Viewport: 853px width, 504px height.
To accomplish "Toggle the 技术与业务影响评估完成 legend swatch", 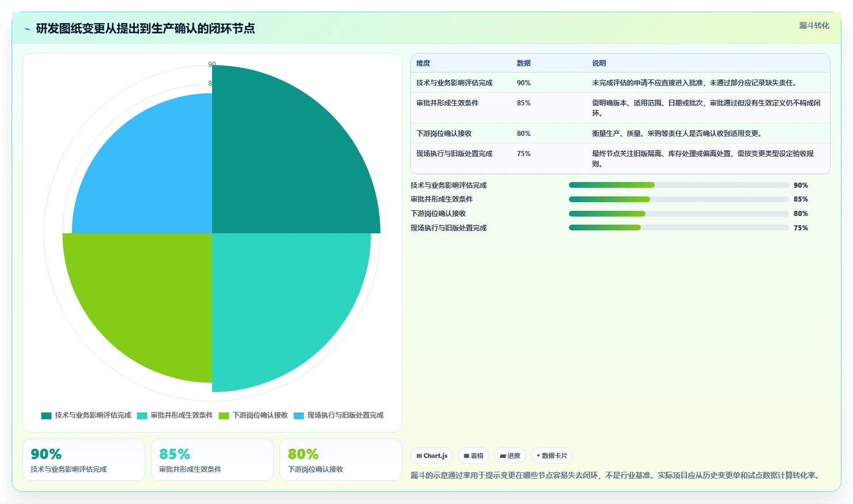I will click(x=46, y=415).
